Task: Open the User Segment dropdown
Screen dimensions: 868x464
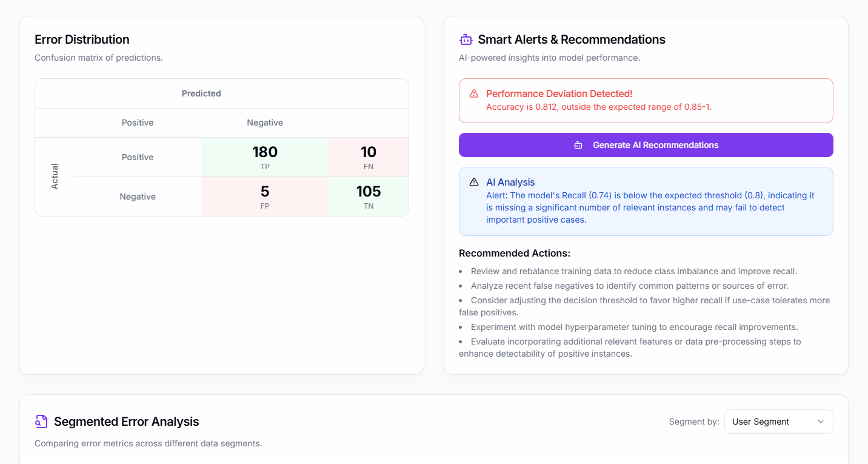Action: tap(778, 422)
